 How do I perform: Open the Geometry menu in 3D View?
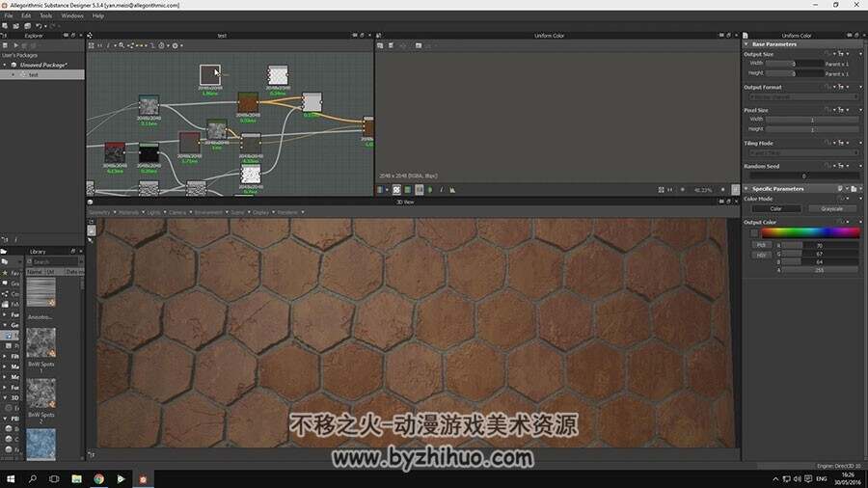(100, 212)
